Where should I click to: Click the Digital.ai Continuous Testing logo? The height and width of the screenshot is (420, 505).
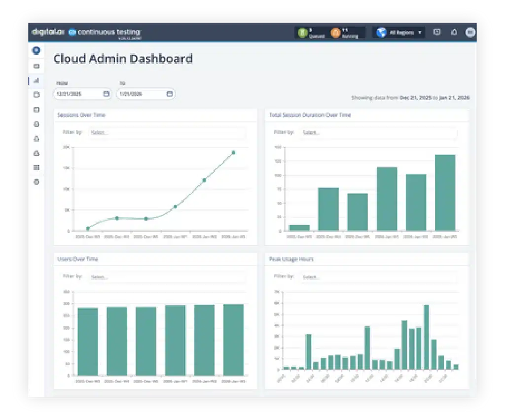tap(86, 33)
